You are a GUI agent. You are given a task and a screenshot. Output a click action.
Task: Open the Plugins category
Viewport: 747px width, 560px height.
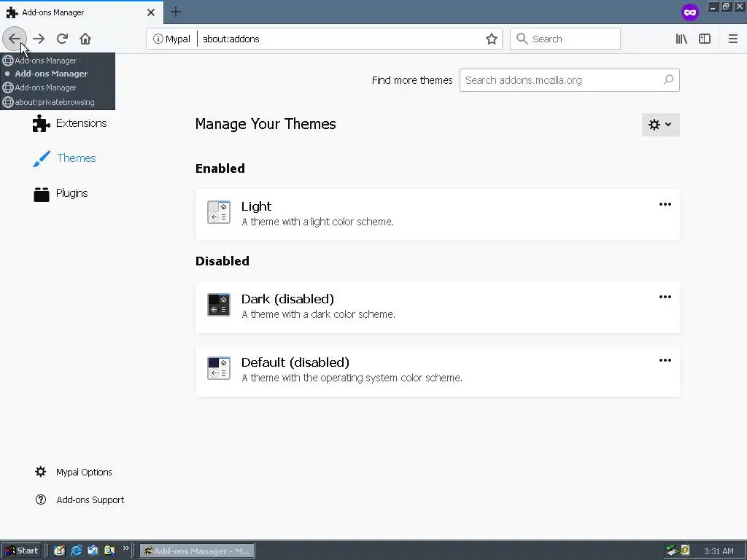pos(61,193)
